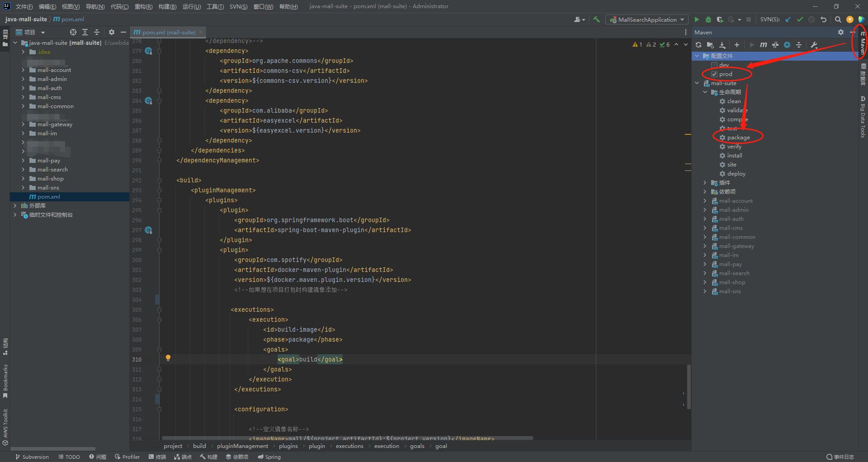The image size is (868, 462).
Task: Toggle Maven offline mode icon
Action: pyautogui.click(x=775, y=45)
